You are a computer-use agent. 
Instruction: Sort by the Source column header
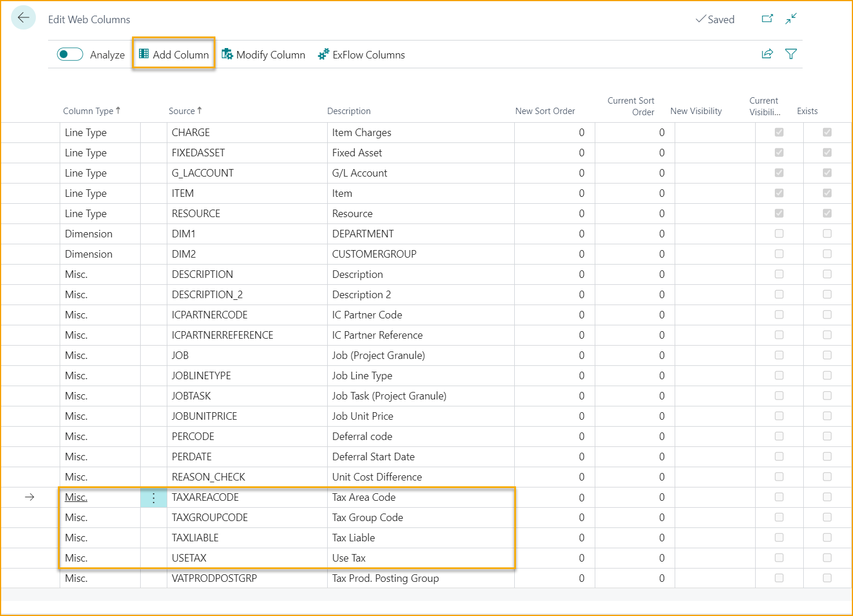(x=183, y=111)
